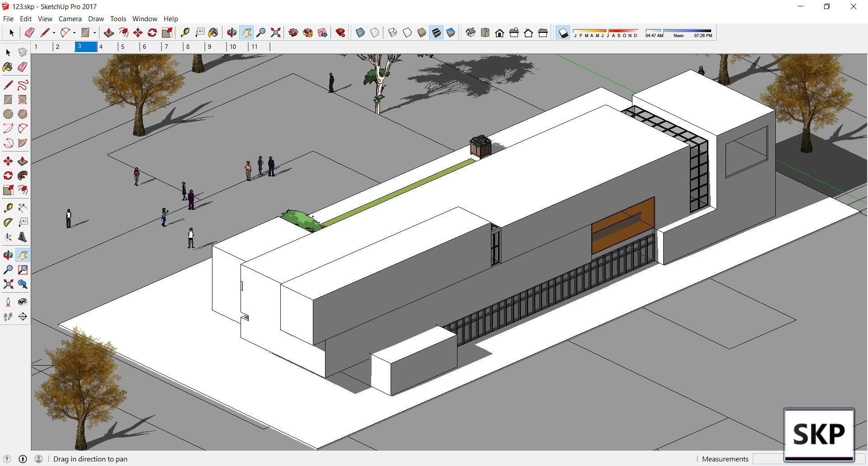Open 3D Warehouse from toolbar
The width and height of the screenshot is (868, 466).
tap(293, 33)
